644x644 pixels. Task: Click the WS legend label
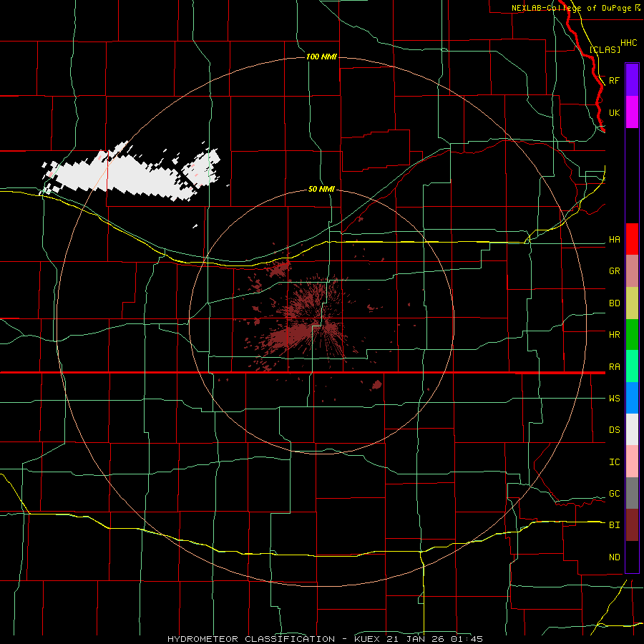[614, 399]
